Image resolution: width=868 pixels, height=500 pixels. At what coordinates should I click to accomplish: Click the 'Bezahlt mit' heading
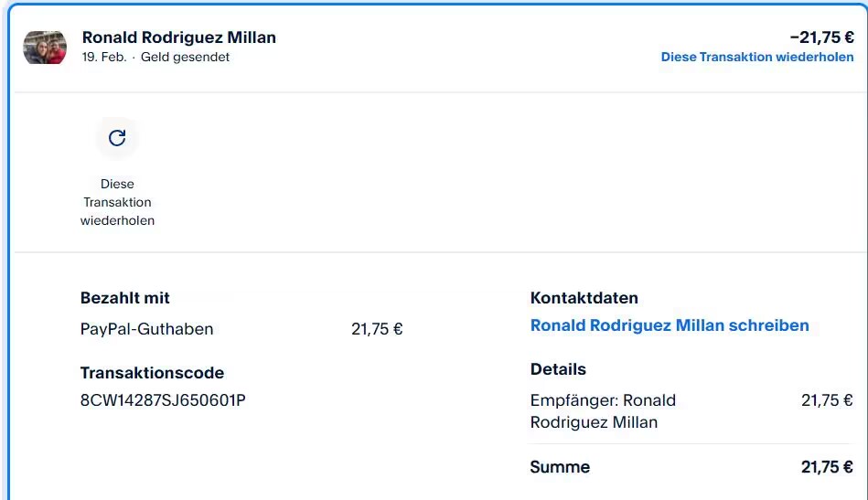125,298
